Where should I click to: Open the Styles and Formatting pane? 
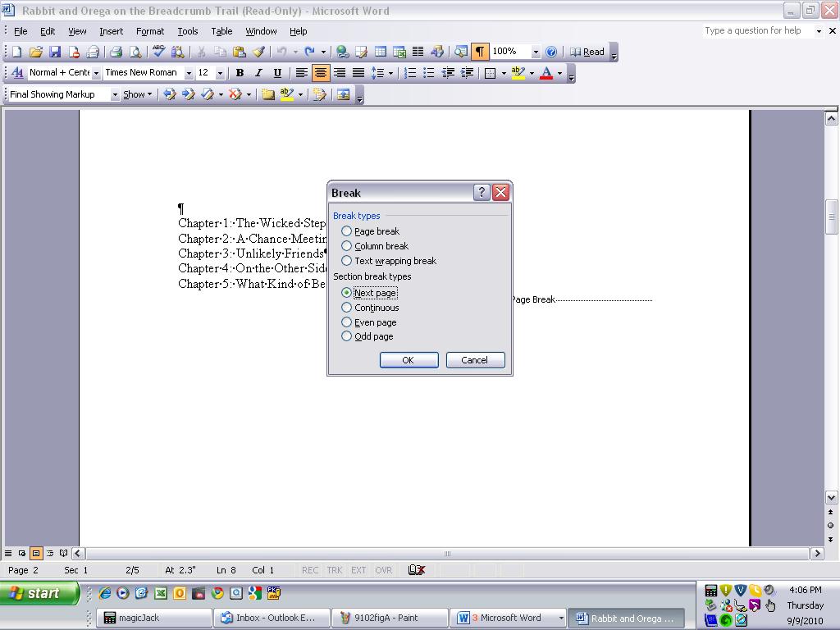(17, 73)
